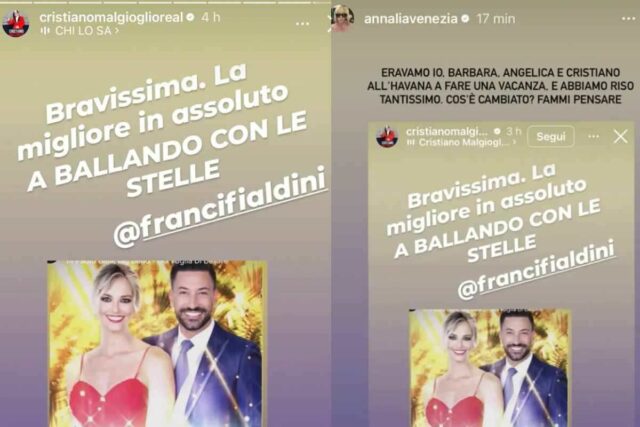Tap the story progress bar at top
Viewport: 640px width, 427px height.
[x=165, y=2]
